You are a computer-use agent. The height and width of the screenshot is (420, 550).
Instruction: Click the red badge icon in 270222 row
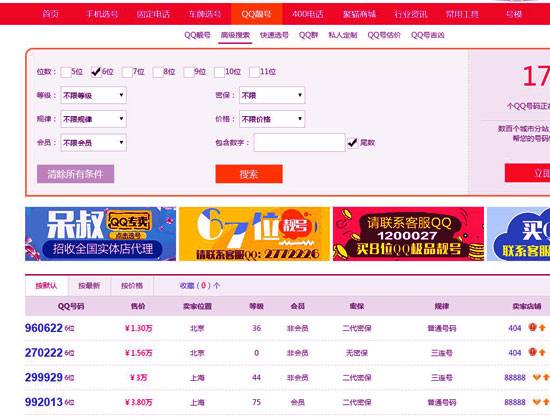(x=532, y=352)
